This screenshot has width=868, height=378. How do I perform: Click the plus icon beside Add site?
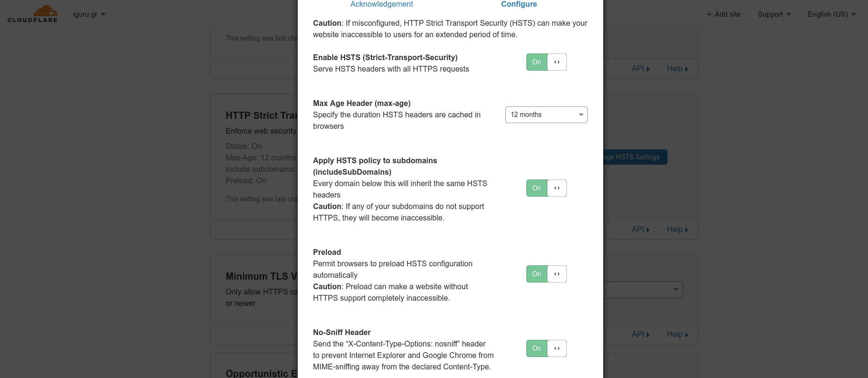[x=709, y=14]
